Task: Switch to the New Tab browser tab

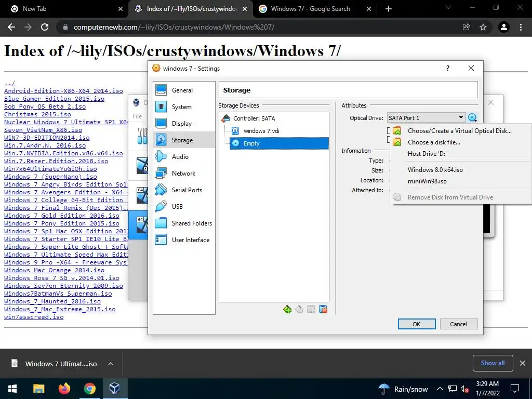Action: pyautogui.click(x=64, y=9)
